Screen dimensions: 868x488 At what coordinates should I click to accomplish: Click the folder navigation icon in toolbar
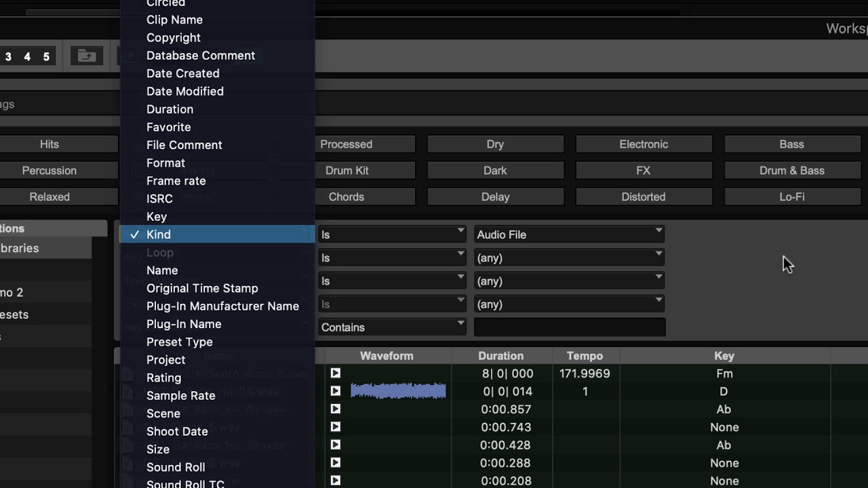click(x=87, y=56)
